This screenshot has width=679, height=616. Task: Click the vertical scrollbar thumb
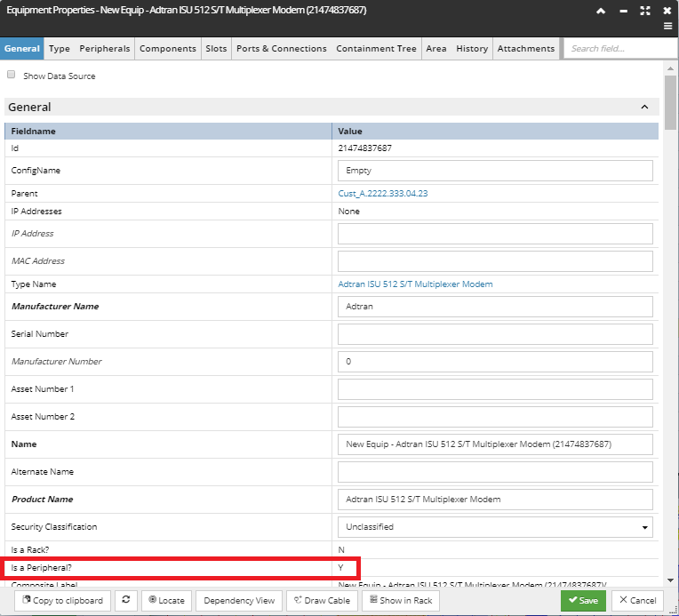[670, 102]
